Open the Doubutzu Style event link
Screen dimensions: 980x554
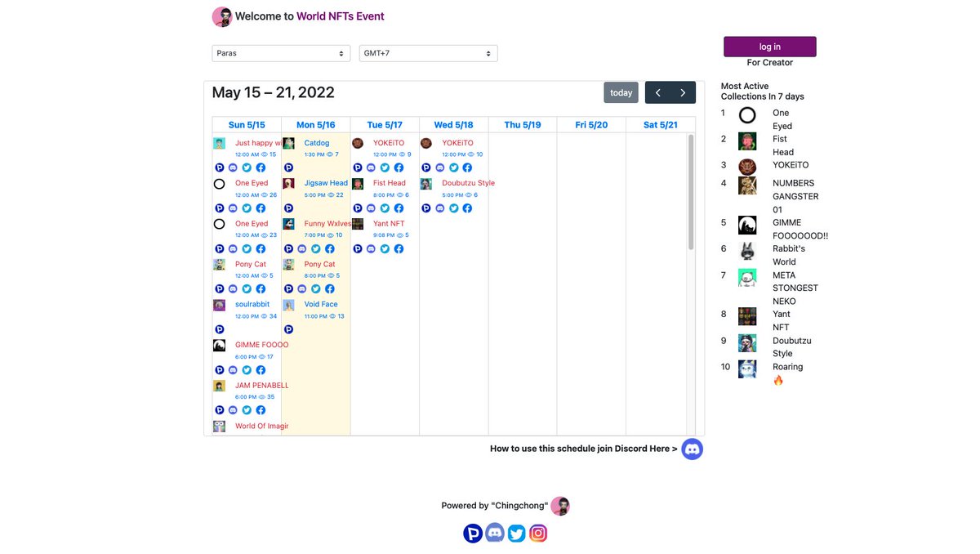pyautogui.click(x=469, y=183)
